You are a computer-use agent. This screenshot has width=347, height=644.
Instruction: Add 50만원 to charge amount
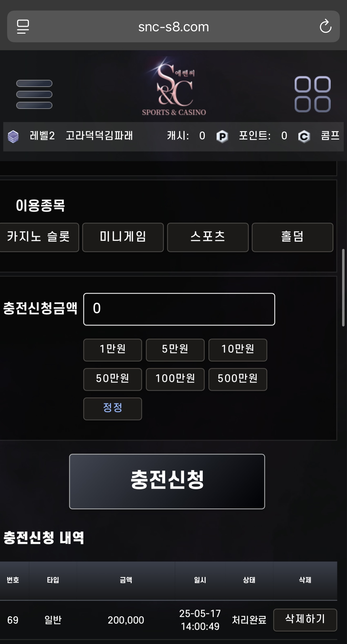[113, 379]
